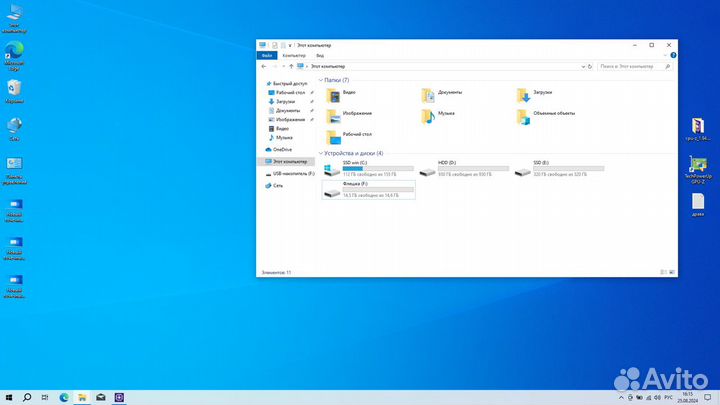720x405 pixels.
Task: Select the SSD win (C:) drive
Action: point(368,169)
